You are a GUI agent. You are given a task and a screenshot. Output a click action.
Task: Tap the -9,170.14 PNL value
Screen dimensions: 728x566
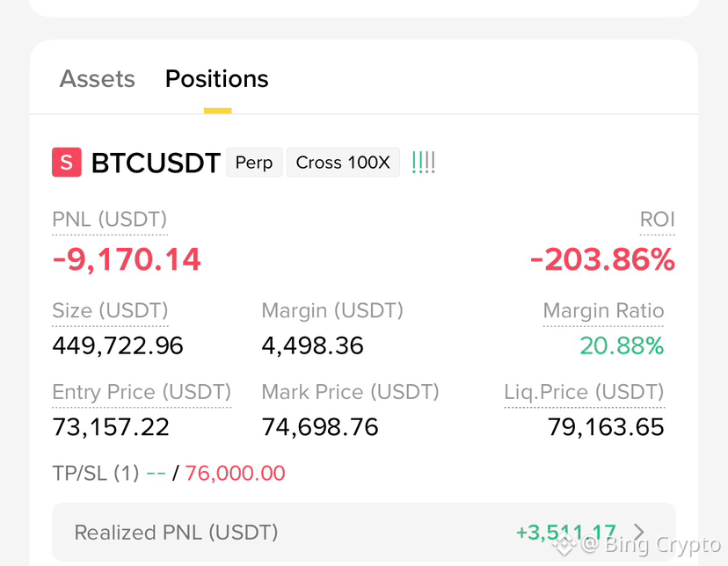click(x=127, y=259)
